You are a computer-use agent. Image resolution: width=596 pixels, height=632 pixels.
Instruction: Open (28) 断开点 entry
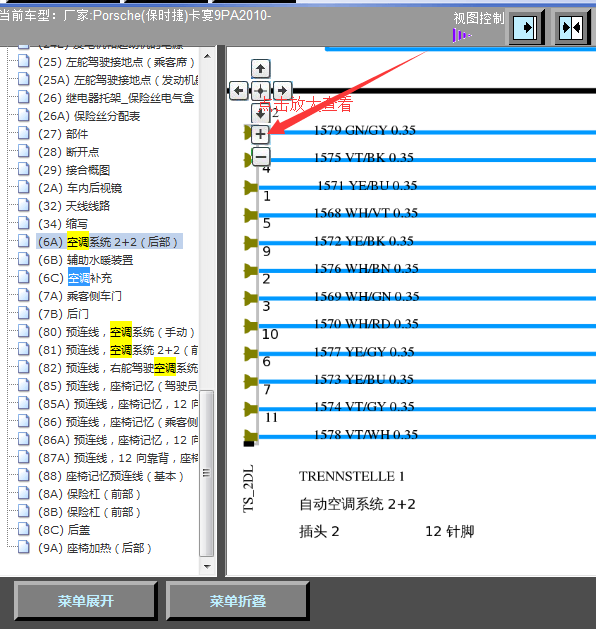69,152
